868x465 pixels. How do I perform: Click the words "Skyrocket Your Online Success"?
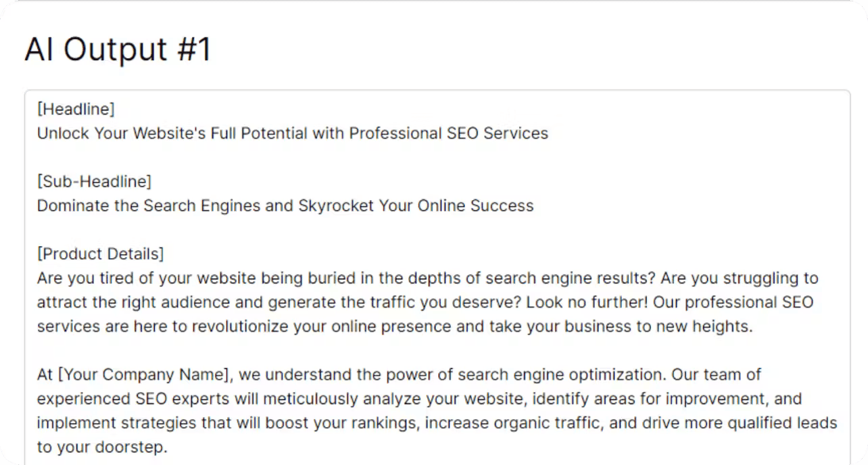click(x=416, y=205)
